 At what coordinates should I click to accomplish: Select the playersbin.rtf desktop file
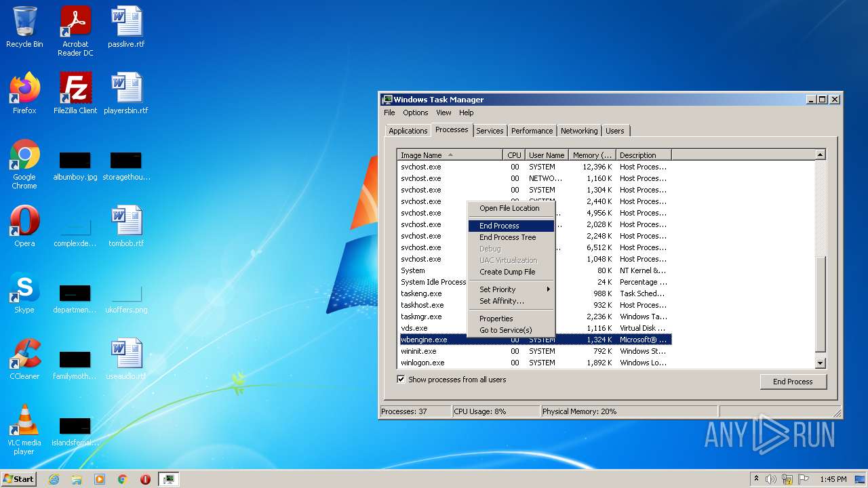click(x=126, y=94)
